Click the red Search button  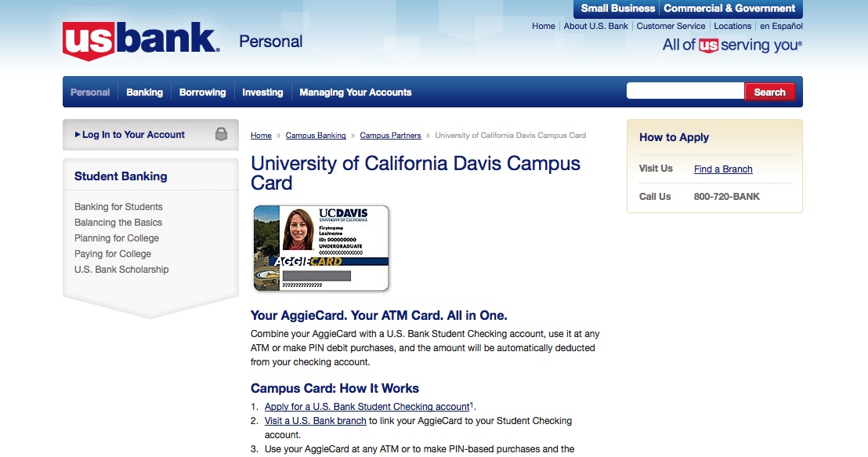(769, 92)
